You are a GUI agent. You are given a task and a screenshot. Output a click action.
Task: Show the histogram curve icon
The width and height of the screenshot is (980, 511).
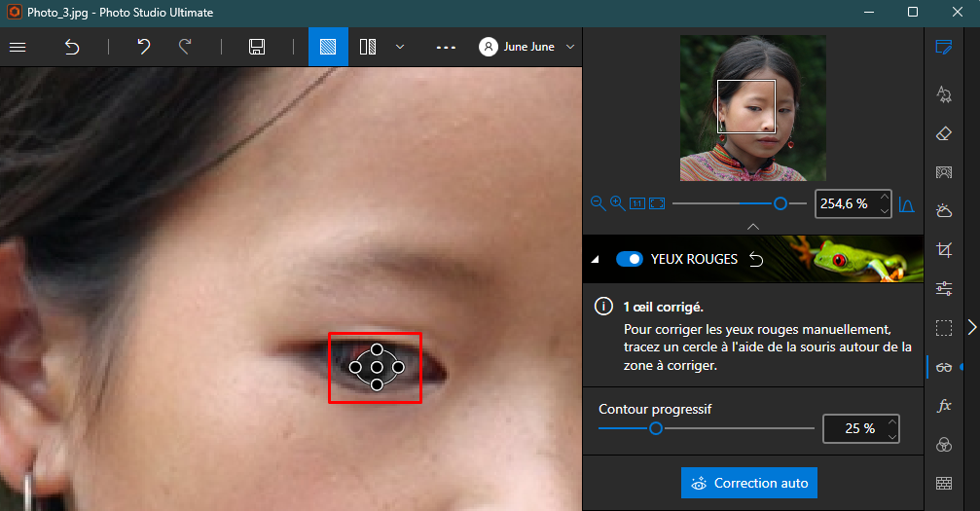point(906,204)
